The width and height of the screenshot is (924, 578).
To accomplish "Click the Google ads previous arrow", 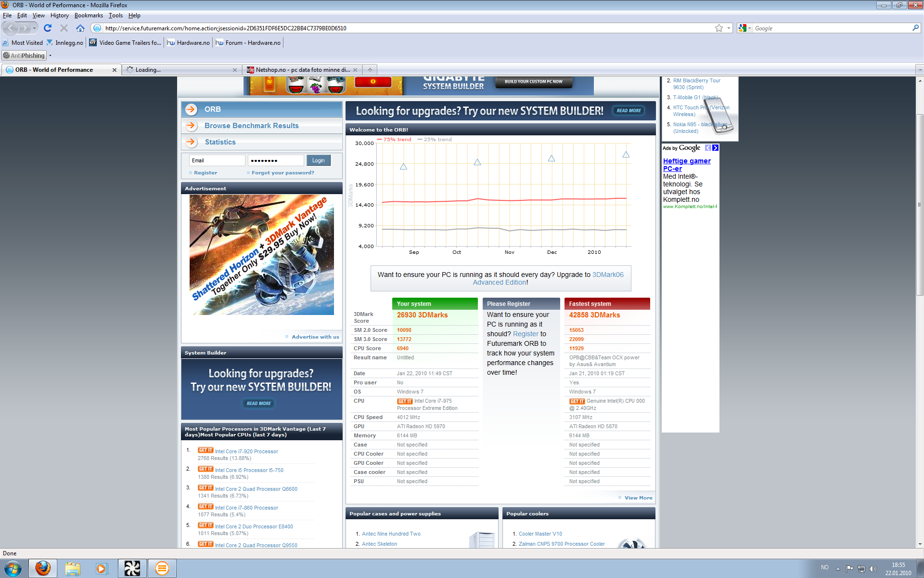I will click(708, 148).
